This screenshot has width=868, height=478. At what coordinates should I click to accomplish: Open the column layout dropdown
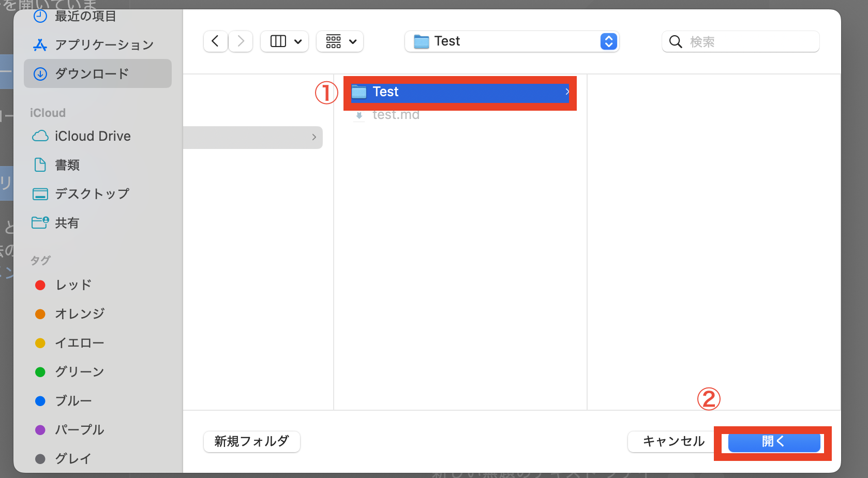click(284, 41)
